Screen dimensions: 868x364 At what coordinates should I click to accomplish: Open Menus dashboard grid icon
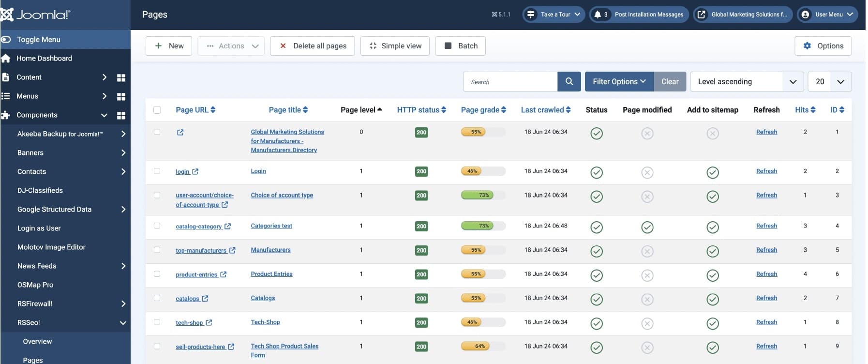121,96
